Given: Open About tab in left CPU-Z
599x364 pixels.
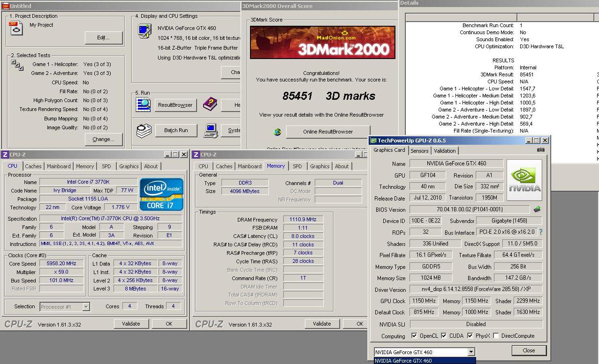Looking at the screenshot, I should [x=151, y=166].
